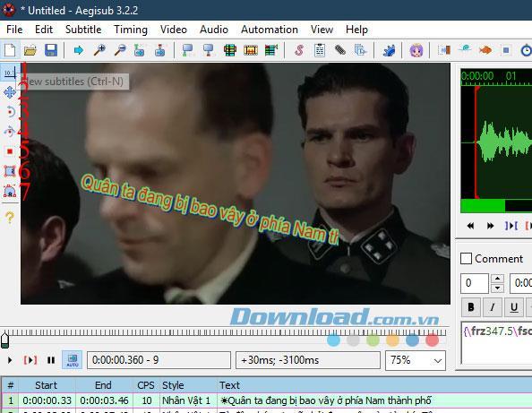Increase the layer number stepper arrow
The height and width of the screenshot is (413, 532).
click(497, 279)
